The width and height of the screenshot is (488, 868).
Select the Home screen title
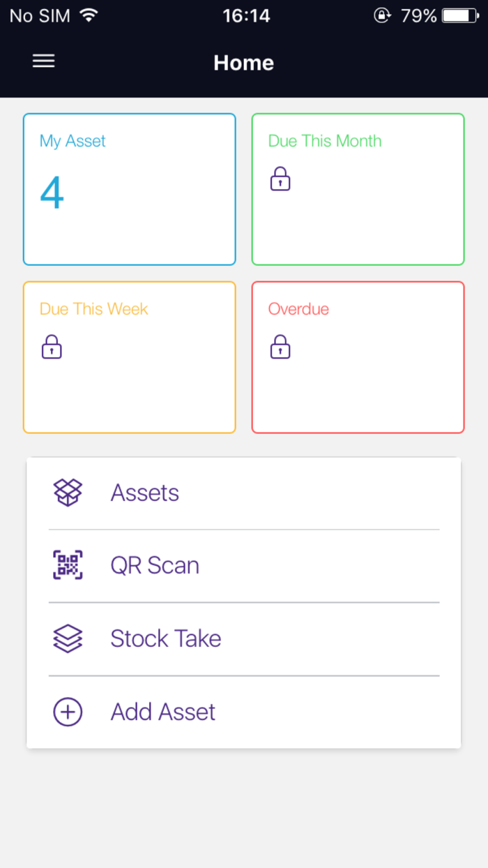(x=243, y=63)
